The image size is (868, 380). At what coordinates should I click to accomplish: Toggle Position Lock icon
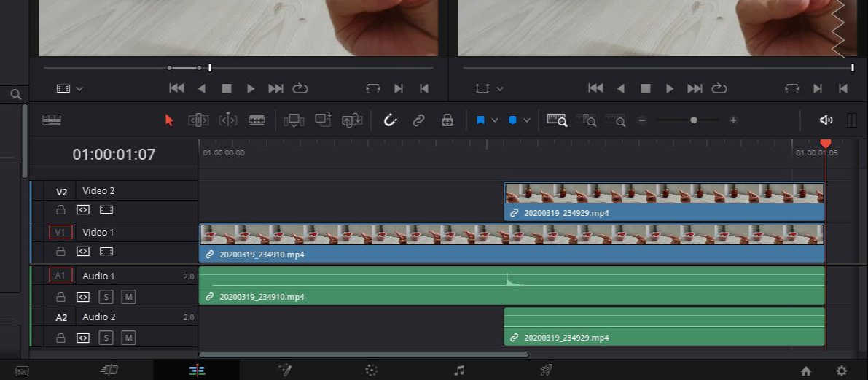click(447, 120)
